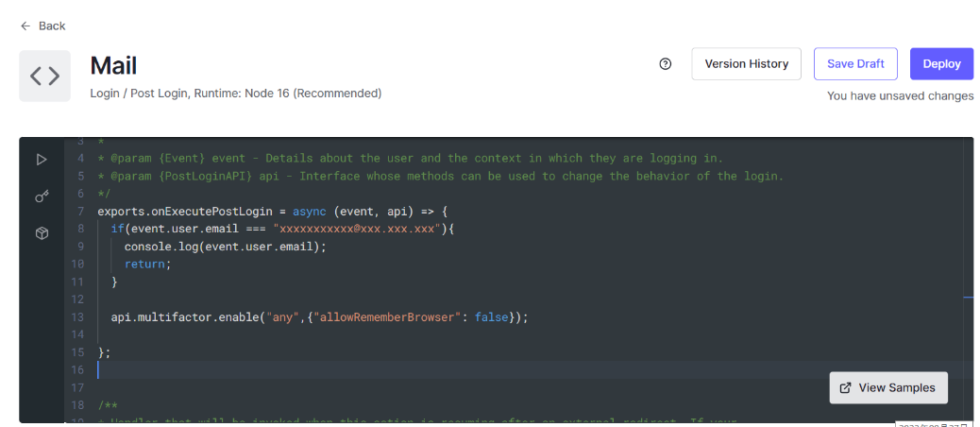Click the Mail action code icon
This screenshot has height=427, width=980.
click(44, 76)
